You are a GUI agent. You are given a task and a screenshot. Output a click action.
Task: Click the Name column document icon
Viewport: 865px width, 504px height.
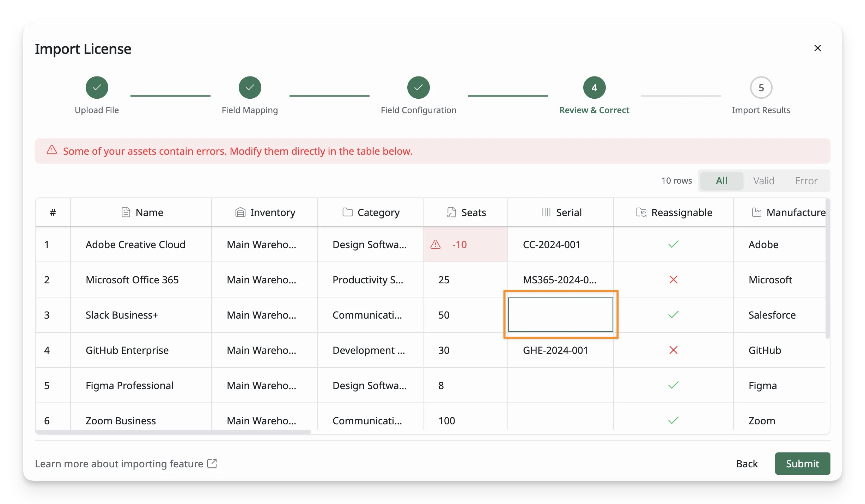[126, 212]
